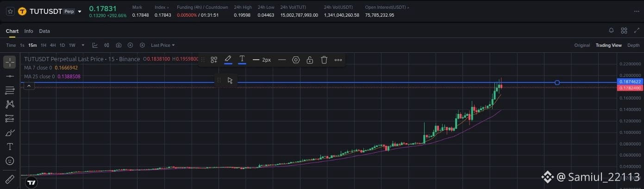
Task: Open the Last Price dropdown
Action: point(163,45)
